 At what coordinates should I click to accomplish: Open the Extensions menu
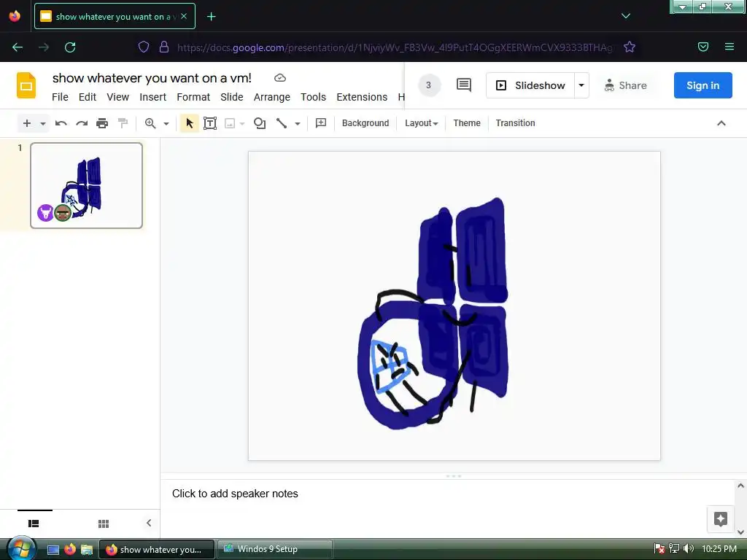click(x=362, y=97)
